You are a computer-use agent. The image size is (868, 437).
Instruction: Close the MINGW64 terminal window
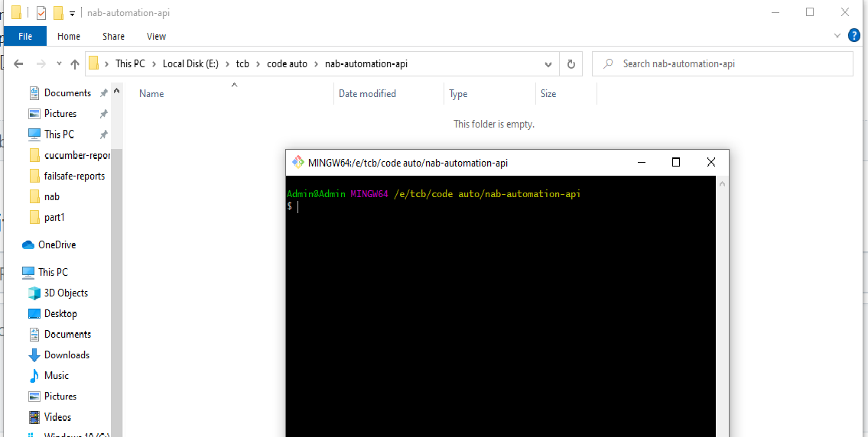click(x=710, y=162)
